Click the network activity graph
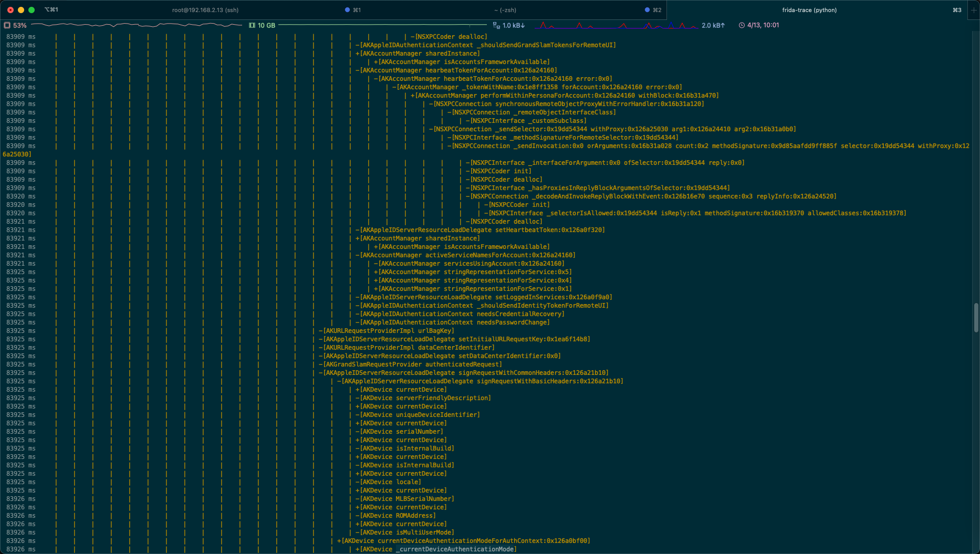The width and height of the screenshot is (980, 554). [x=617, y=25]
